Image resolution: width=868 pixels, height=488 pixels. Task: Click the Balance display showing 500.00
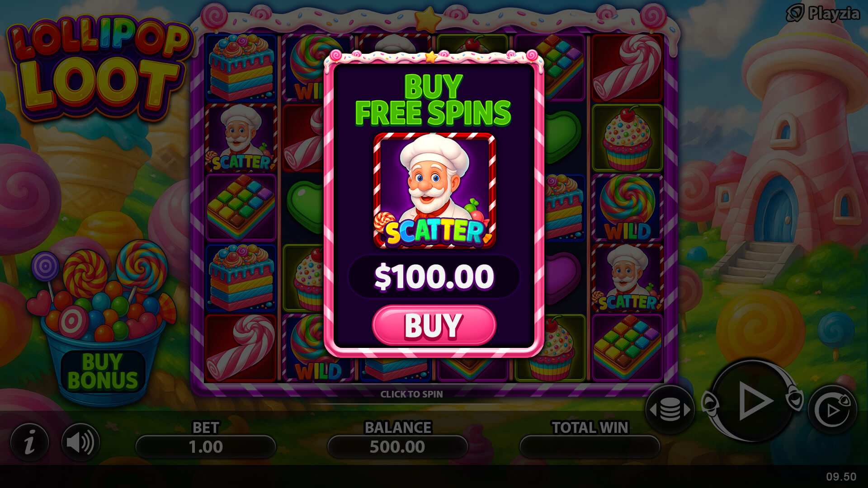[397, 447]
